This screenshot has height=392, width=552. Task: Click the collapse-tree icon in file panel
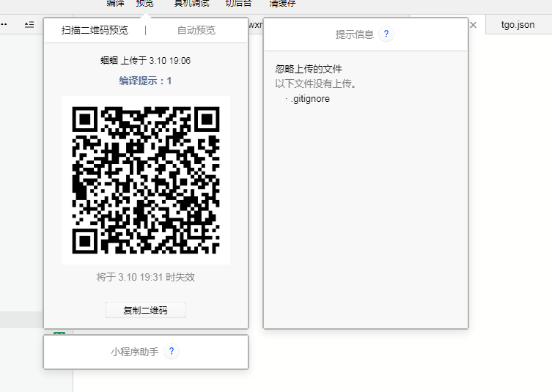29,25
